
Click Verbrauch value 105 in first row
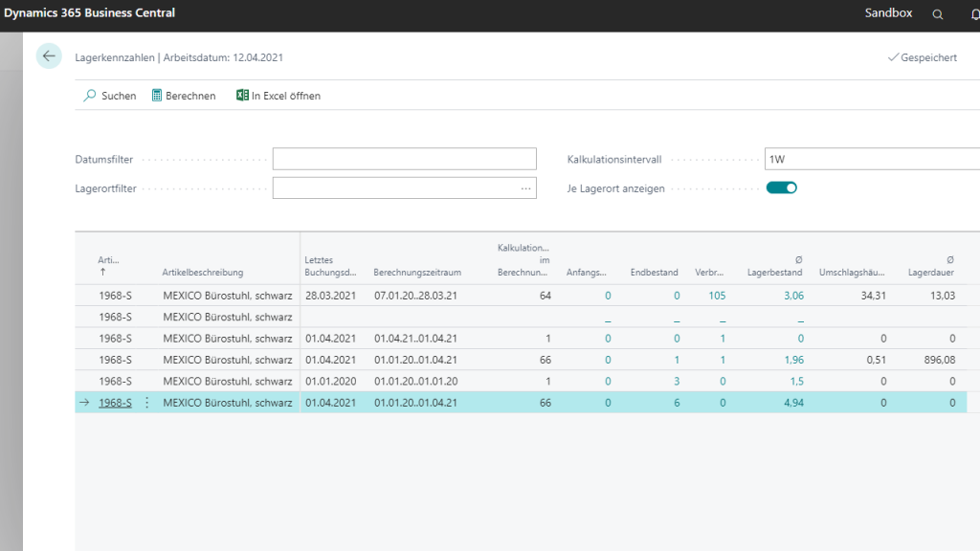[717, 296]
